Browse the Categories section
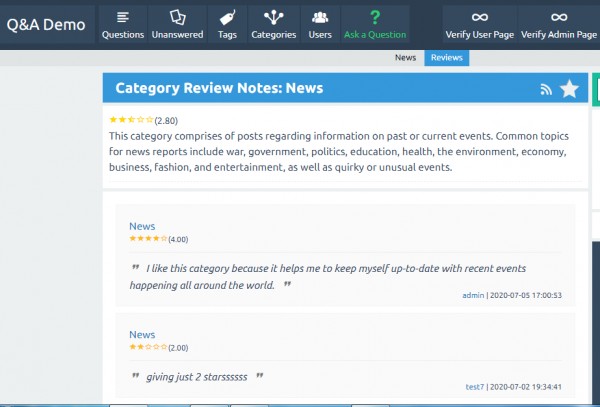The height and width of the screenshot is (407, 600). click(x=273, y=24)
